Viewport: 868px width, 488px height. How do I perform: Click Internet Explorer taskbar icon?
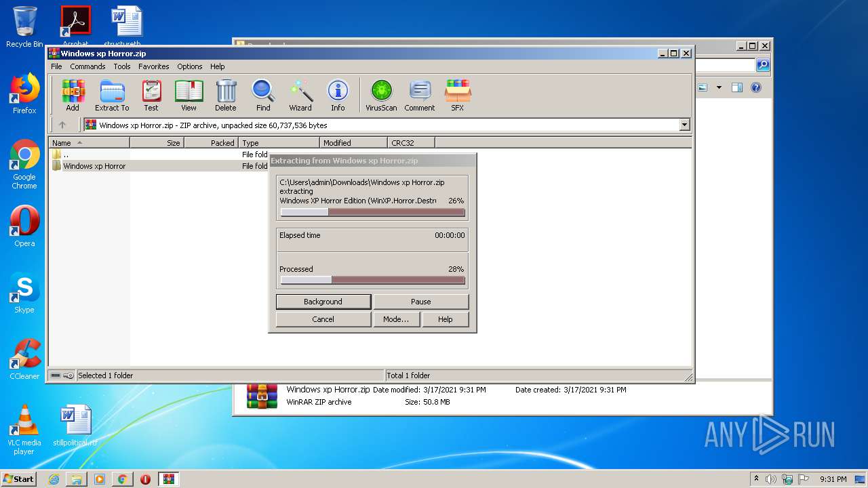click(54, 479)
